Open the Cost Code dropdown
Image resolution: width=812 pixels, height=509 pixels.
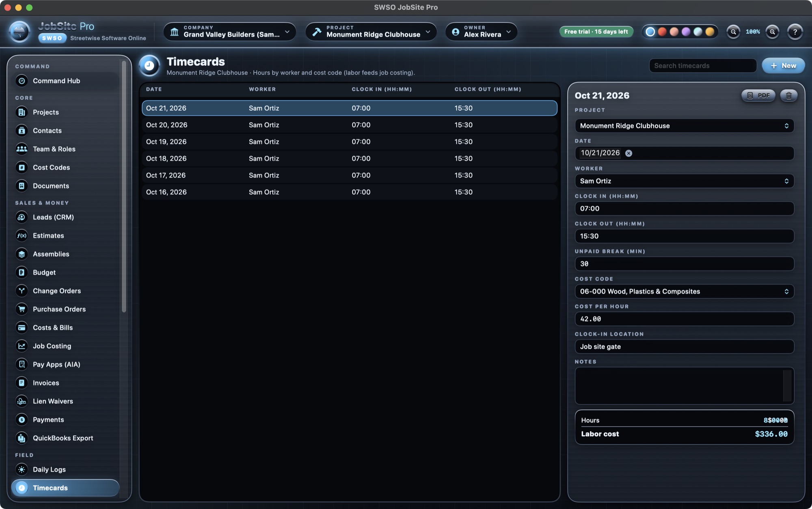tap(684, 292)
